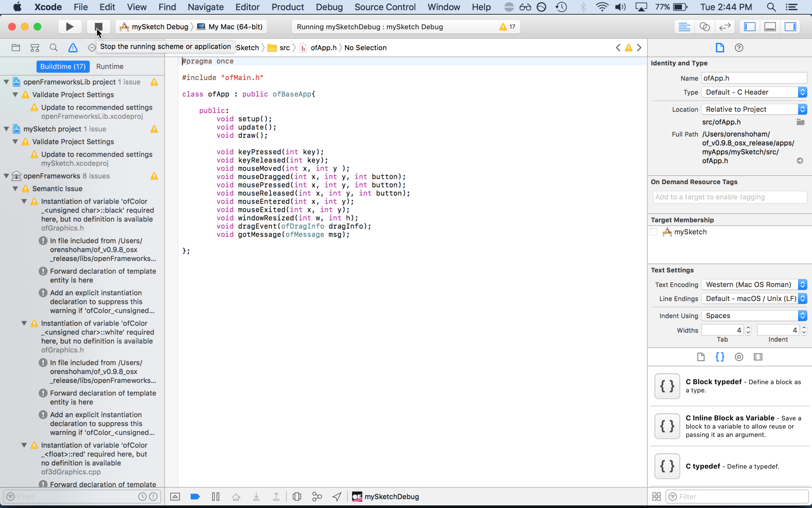Open the Indent Using dropdown
This screenshot has width=812, height=508.
[x=754, y=316]
